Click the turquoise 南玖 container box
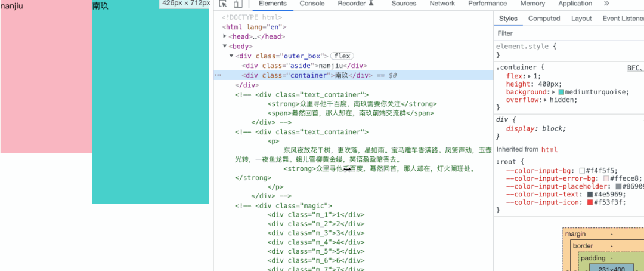 point(151,102)
